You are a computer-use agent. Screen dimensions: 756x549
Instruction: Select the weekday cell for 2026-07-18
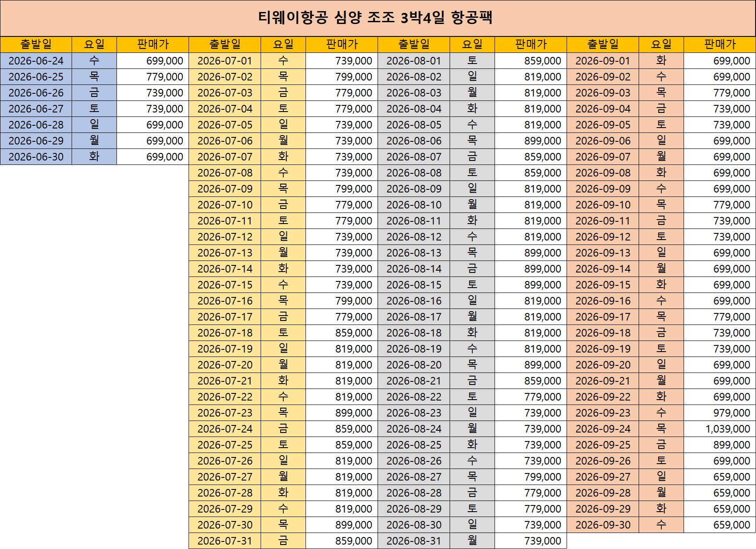click(283, 333)
